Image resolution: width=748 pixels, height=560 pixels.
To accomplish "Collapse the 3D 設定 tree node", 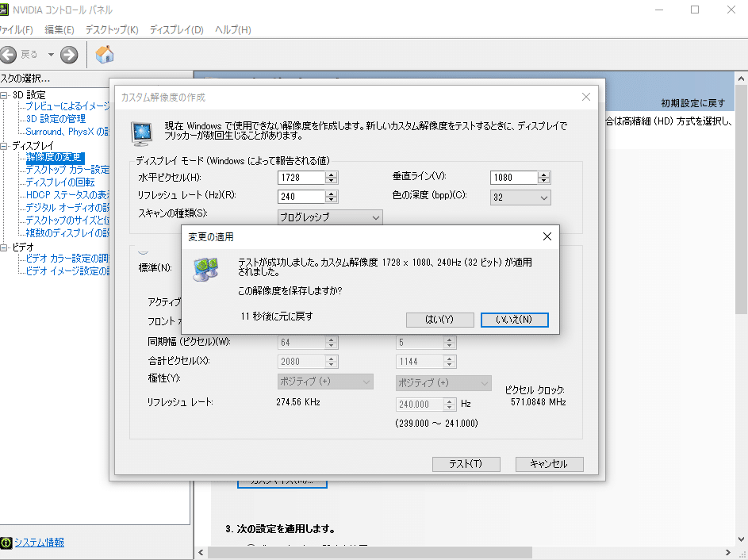I will pyautogui.click(x=4, y=95).
